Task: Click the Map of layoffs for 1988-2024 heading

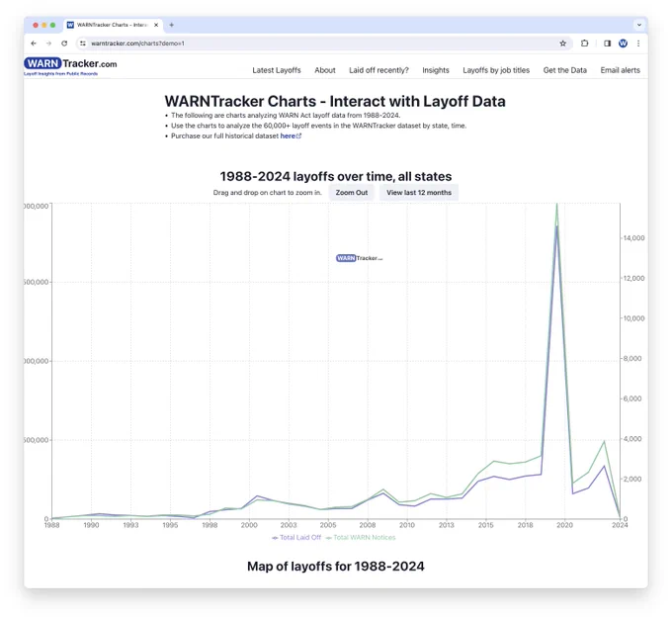Action: (x=336, y=567)
